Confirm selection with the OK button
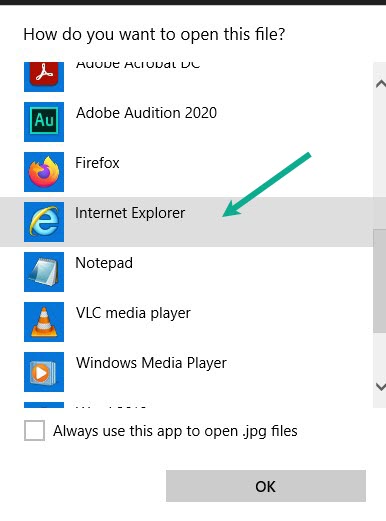Screen dimensions: 386x521 (x=266, y=486)
